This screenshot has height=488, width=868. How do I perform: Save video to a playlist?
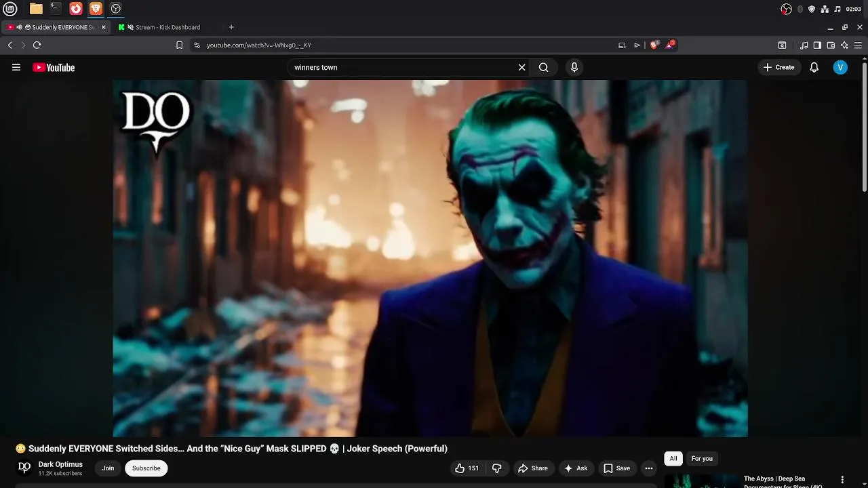point(617,468)
